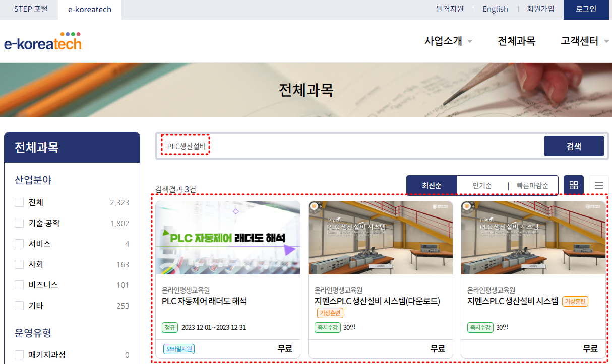Expand 고객센터 menu

click(585, 41)
